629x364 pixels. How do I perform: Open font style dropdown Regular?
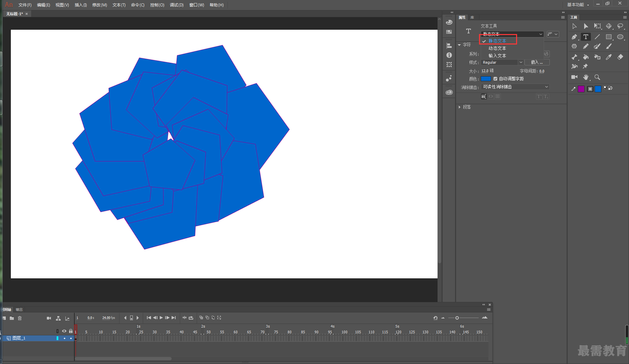[502, 62]
